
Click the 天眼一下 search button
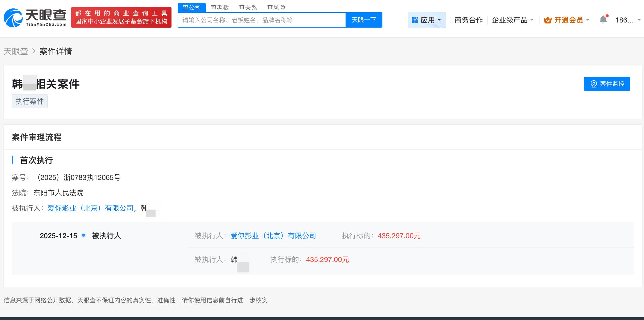coord(363,20)
